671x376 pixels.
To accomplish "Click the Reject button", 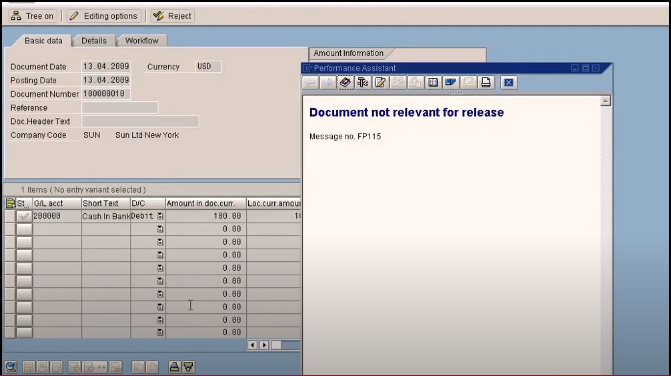I will (172, 16).
